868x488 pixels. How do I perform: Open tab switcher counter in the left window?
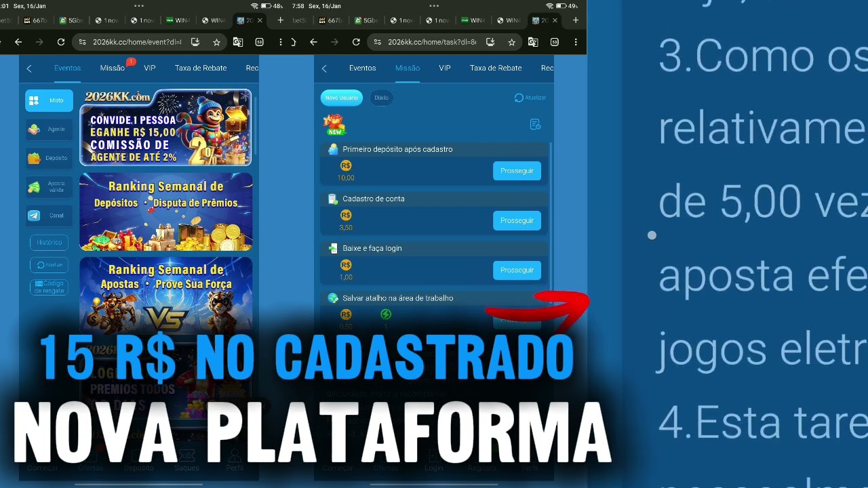point(260,42)
